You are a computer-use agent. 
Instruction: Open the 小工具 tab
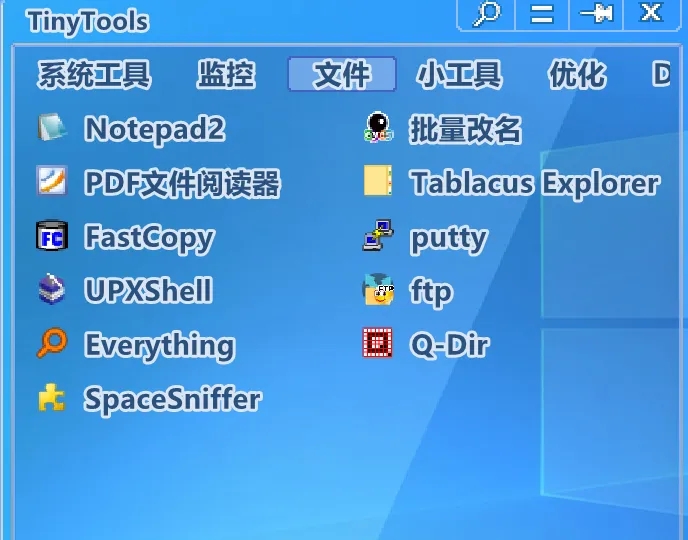click(459, 75)
